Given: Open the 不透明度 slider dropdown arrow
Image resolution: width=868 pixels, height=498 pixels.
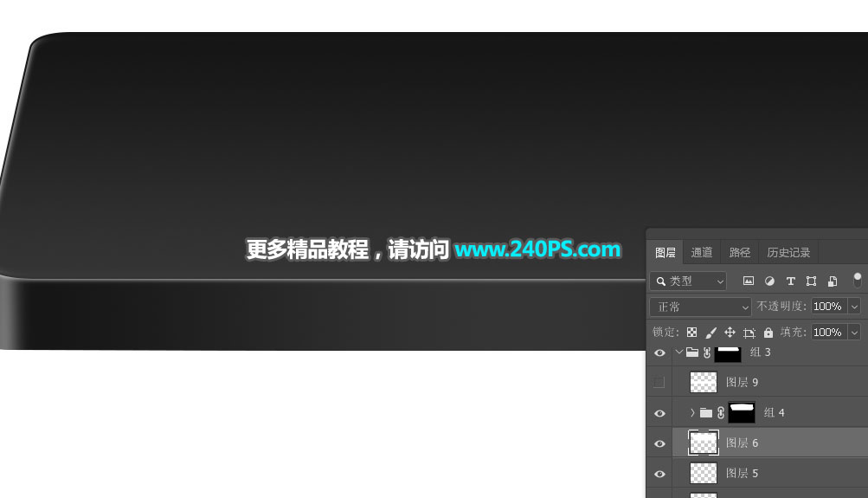Looking at the screenshot, I should (x=854, y=307).
